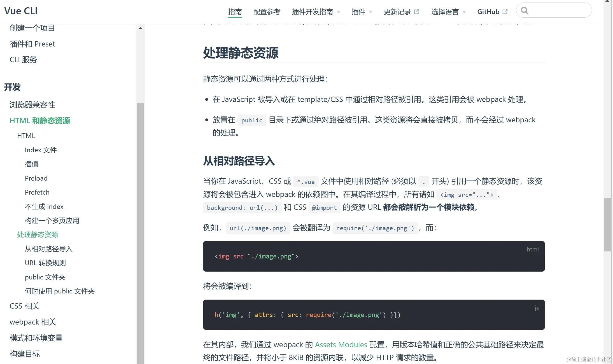Viewport: 613px width, 364px height.
Task: Click the search magnifier icon
Action: point(525,11)
